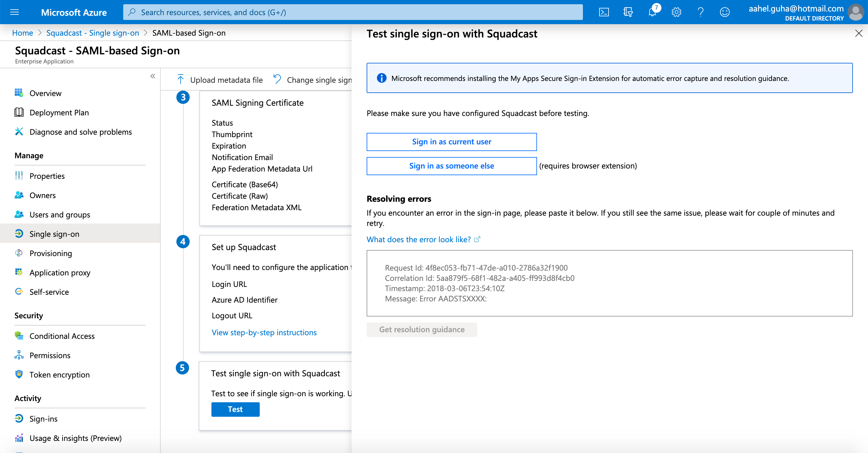Image resolution: width=868 pixels, height=453 pixels.
Task: Open Azure Cloud Shell icon
Action: (x=603, y=12)
